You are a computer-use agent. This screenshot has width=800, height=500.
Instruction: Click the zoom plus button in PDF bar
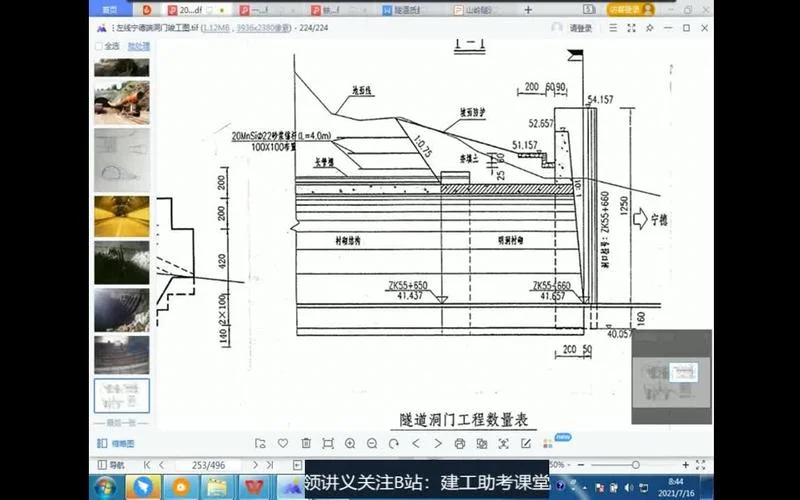(x=685, y=465)
